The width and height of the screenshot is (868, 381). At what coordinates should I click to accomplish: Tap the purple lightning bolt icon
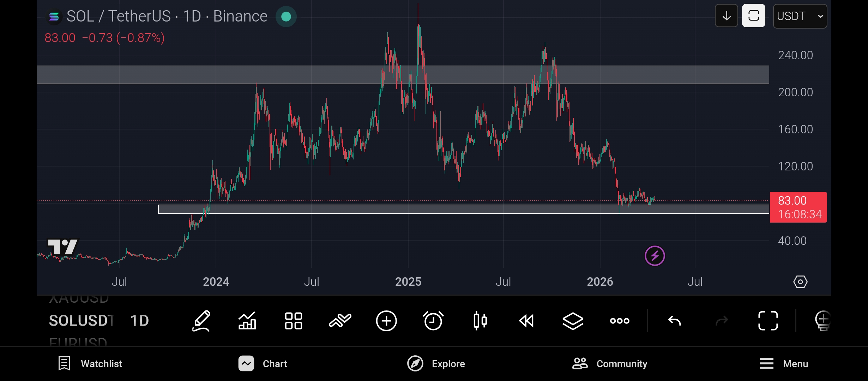tap(655, 256)
